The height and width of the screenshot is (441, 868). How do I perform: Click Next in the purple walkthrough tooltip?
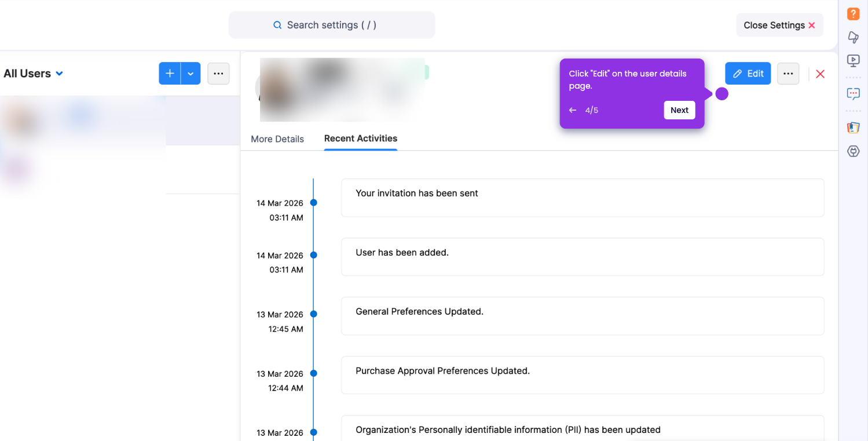click(679, 110)
